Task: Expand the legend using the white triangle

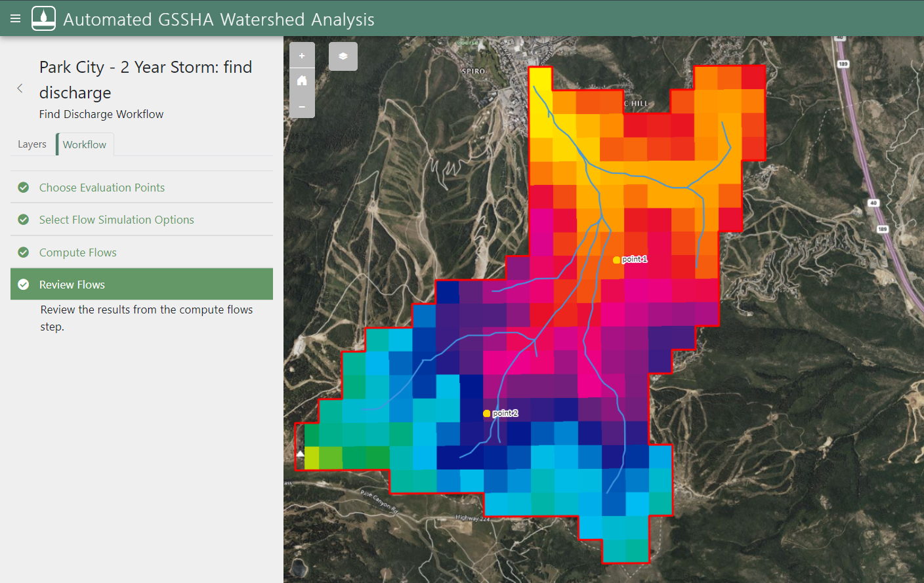Action: [x=301, y=452]
